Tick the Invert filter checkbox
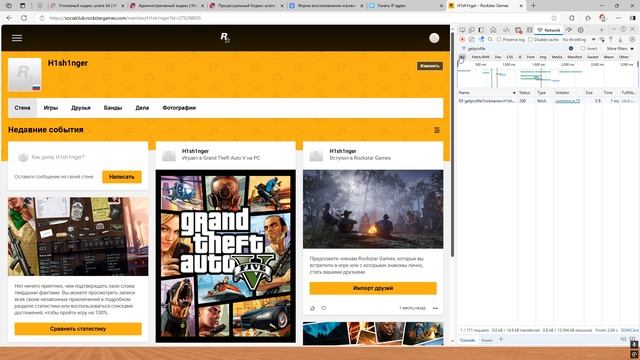640x360 pixels. [583, 49]
